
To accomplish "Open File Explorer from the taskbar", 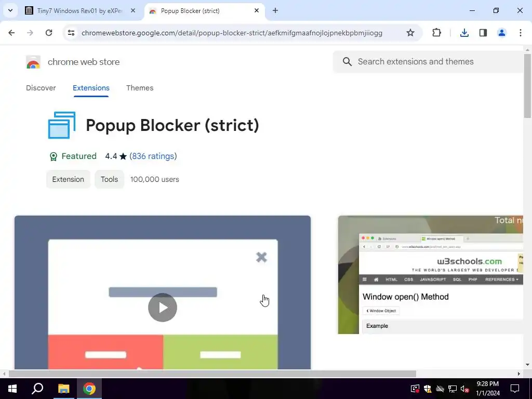I will tap(63, 389).
